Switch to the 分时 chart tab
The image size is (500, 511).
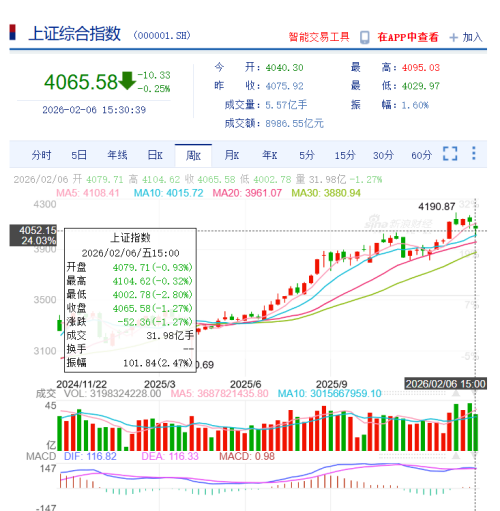41,155
